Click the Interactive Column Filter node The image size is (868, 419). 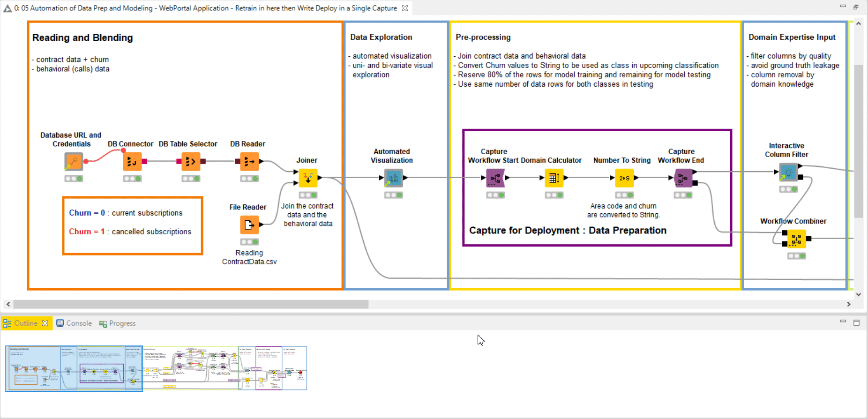[788, 172]
